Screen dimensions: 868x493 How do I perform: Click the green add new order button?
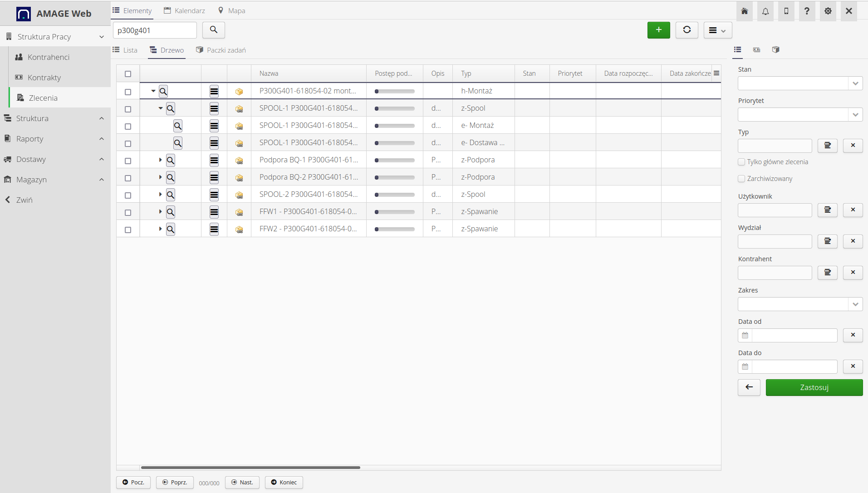coord(658,30)
